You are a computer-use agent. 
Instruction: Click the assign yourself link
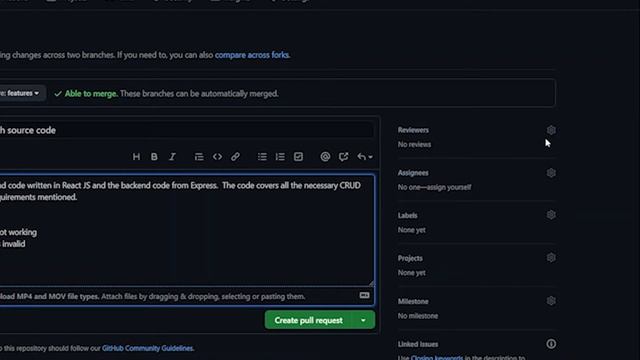pos(449,187)
